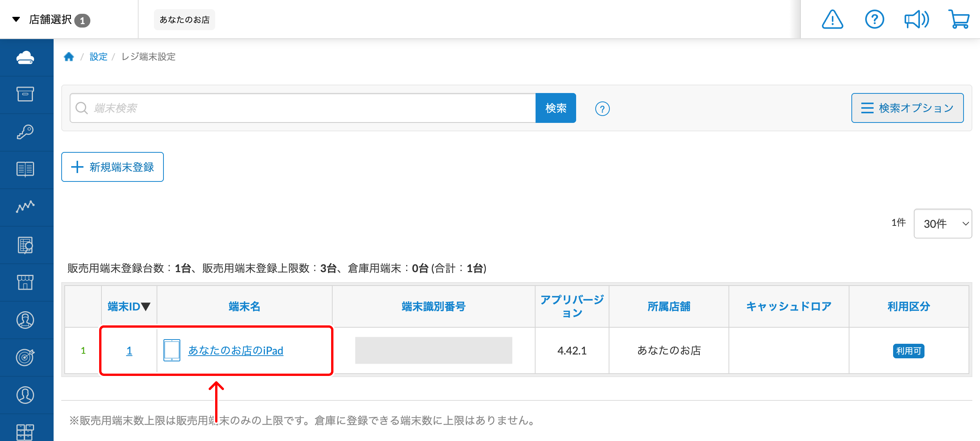Expand the 店舗選択 store selector
980x441 pixels.
click(50, 19)
